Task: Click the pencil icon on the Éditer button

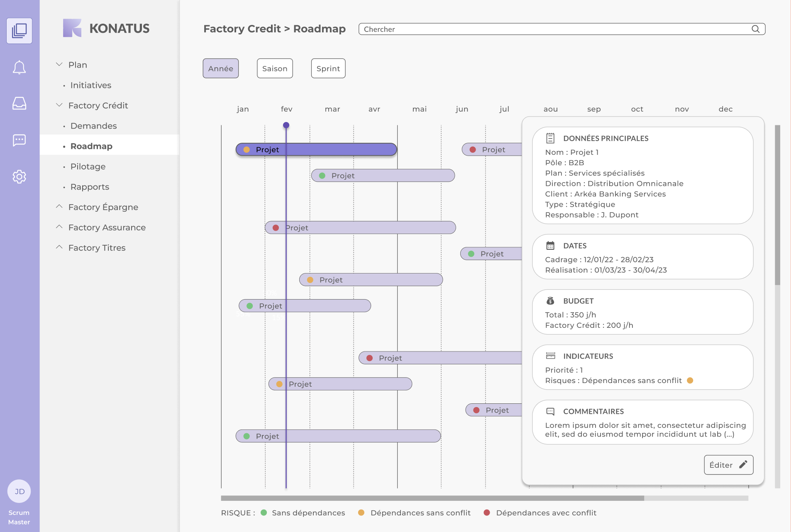Action: (743, 464)
